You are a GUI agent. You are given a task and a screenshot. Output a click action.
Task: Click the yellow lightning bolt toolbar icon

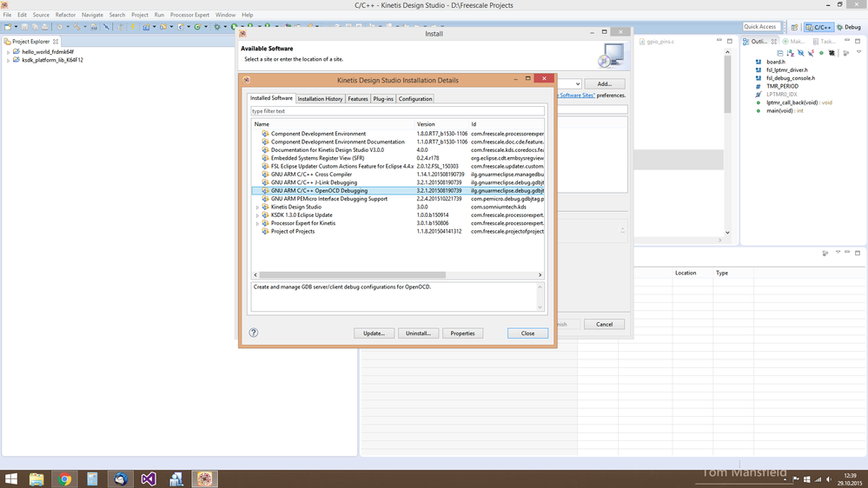[x=133, y=27]
